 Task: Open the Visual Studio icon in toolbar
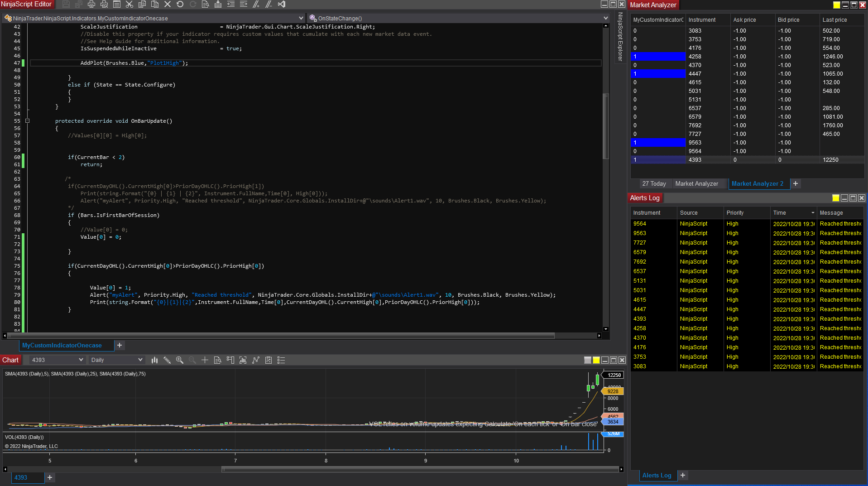coord(282,5)
